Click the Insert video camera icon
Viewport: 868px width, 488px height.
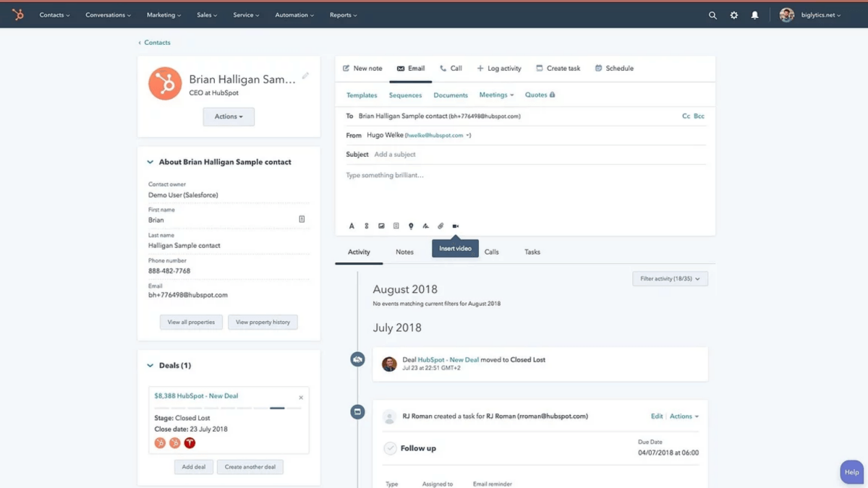456,226
